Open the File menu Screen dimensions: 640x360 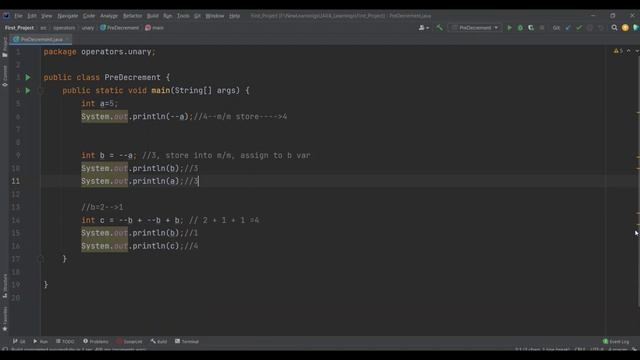18,16
